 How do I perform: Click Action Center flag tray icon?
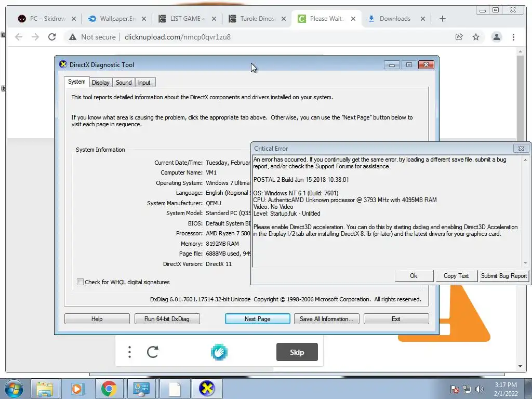(x=454, y=389)
